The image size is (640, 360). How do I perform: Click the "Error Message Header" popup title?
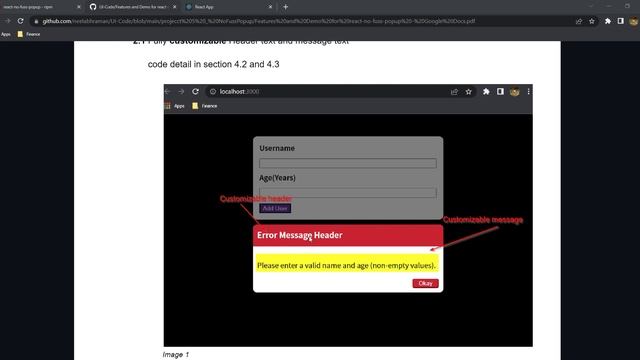coord(300,235)
